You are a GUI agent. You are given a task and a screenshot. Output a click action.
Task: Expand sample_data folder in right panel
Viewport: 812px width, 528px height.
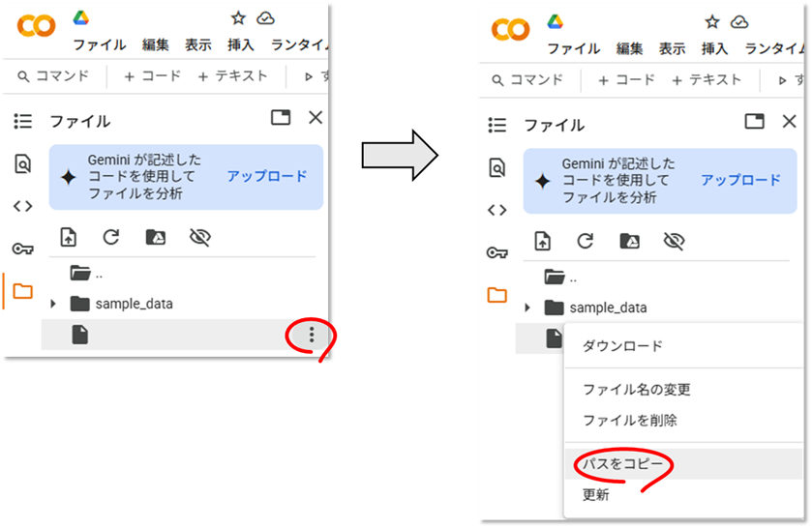click(527, 308)
